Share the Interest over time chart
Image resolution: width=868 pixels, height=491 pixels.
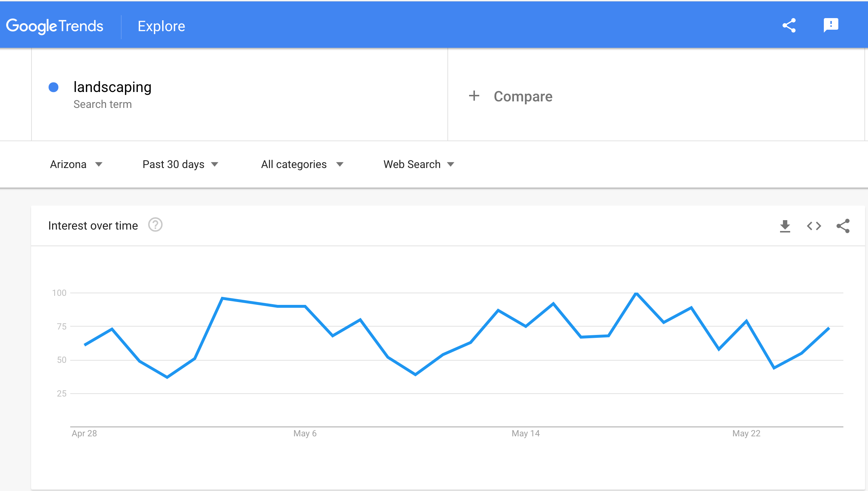pos(843,226)
